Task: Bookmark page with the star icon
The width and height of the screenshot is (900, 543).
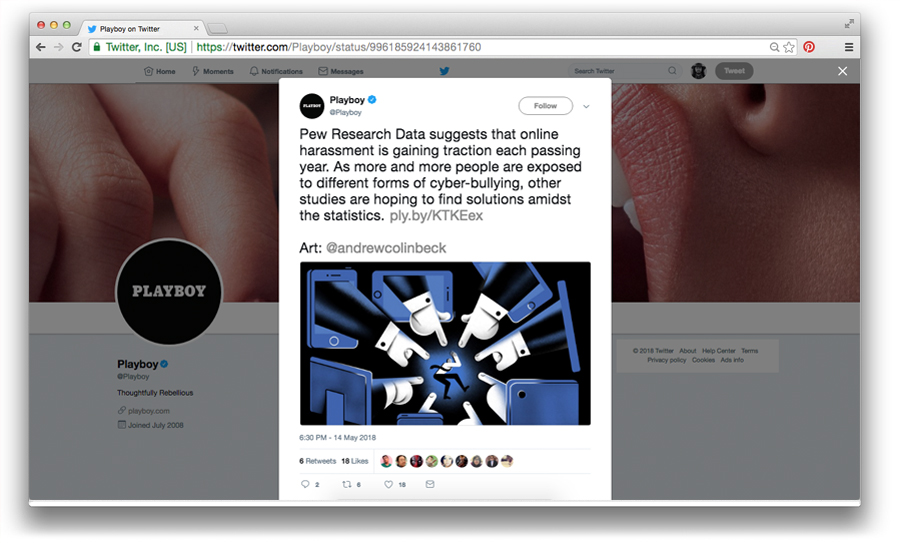Action: pos(789,47)
